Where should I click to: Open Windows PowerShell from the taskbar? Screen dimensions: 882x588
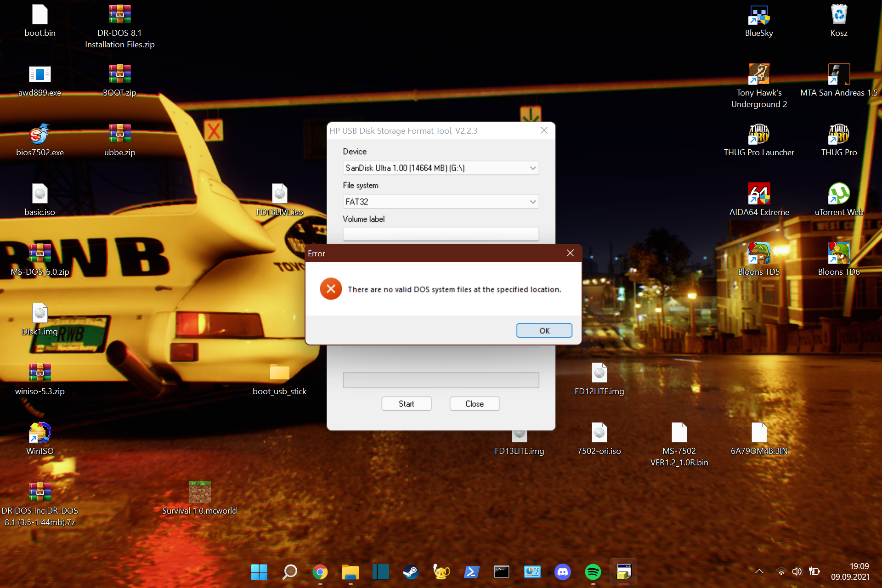[472, 572]
